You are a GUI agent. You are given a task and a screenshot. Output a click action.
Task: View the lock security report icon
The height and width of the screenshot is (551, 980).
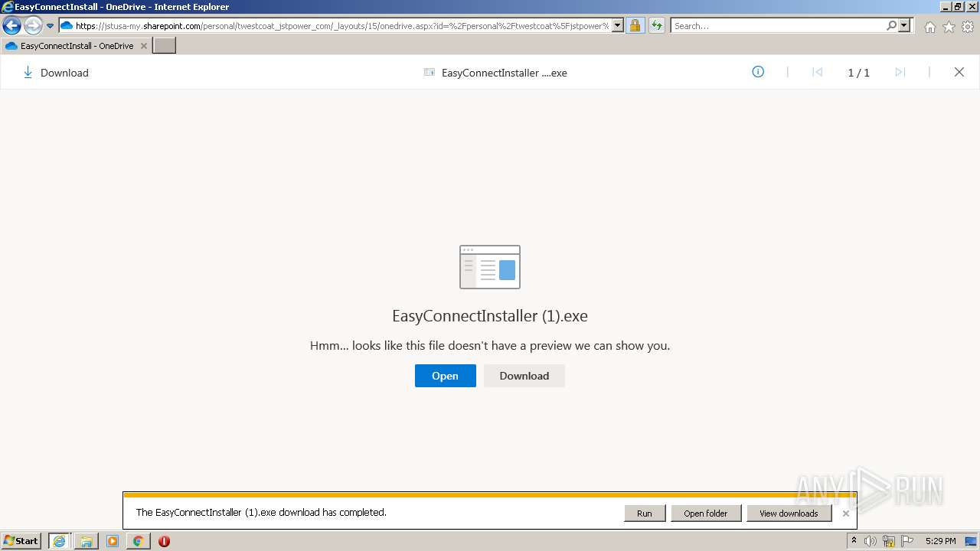pos(635,25)
